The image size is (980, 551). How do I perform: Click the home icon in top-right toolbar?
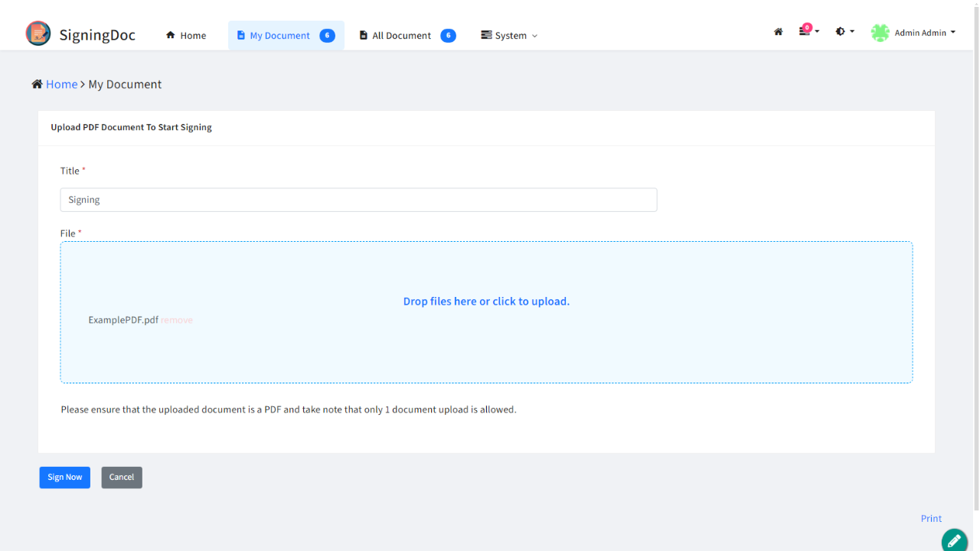778,32
